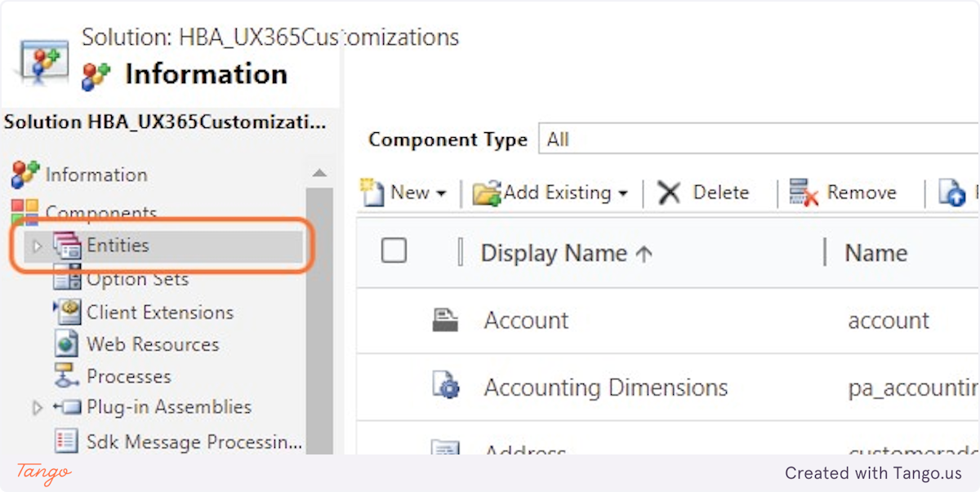
Task: Select Client Extensions in the tree
Action: [x=160, y=312]
